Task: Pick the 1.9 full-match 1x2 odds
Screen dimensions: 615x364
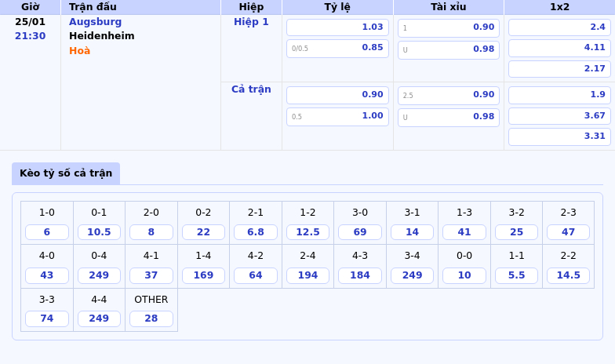Action: pyautogui.click(x=559, y=95)
